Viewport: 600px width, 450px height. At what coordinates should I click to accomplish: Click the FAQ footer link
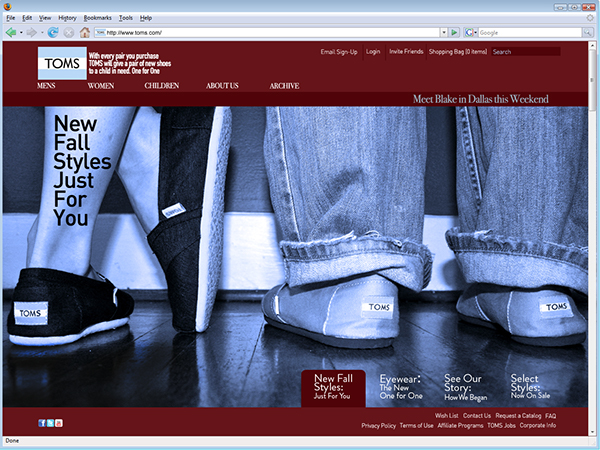(551, 416)
